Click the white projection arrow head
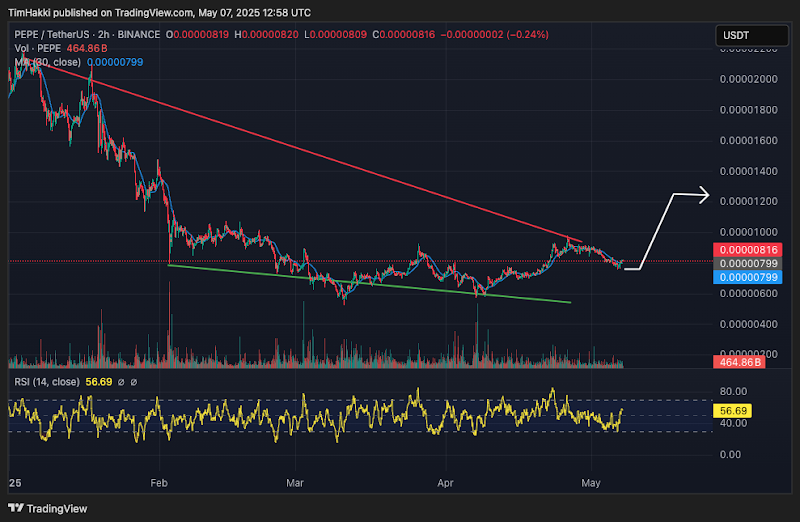This screenshot has height=522, width=800. coord(704,194)
